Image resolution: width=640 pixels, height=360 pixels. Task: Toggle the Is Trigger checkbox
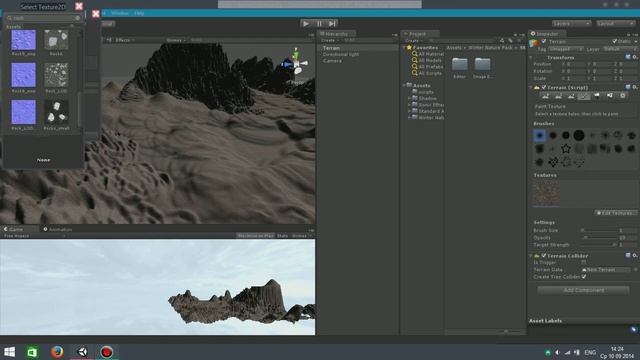coord(584,262)
